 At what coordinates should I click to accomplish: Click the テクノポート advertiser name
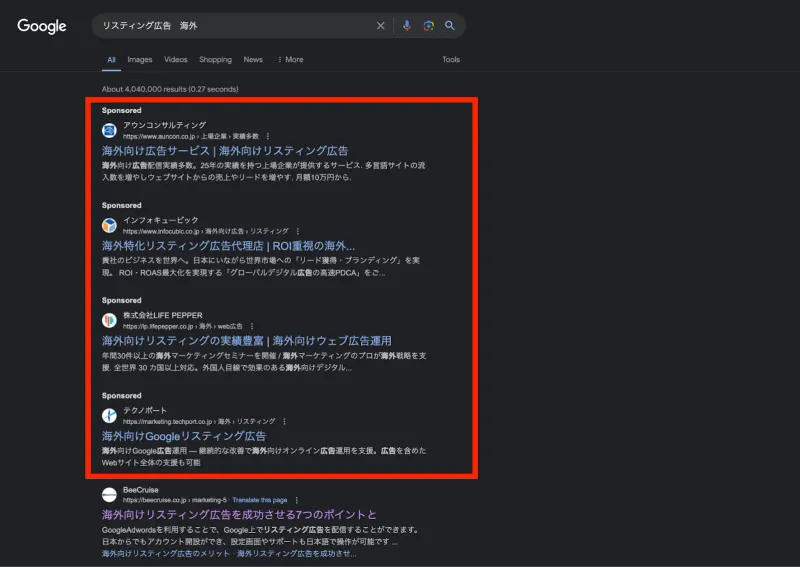coord(145,410)
